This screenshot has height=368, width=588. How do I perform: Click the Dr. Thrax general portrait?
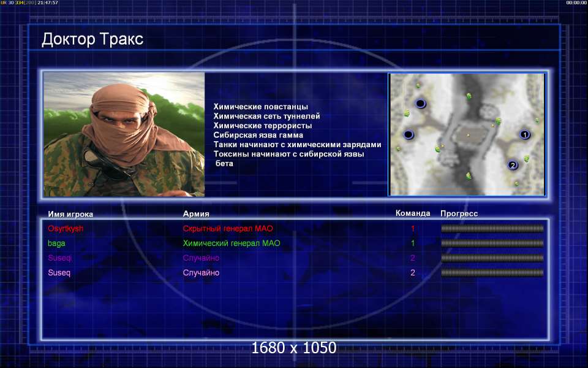pyautogui.click(x=124, y=134)
